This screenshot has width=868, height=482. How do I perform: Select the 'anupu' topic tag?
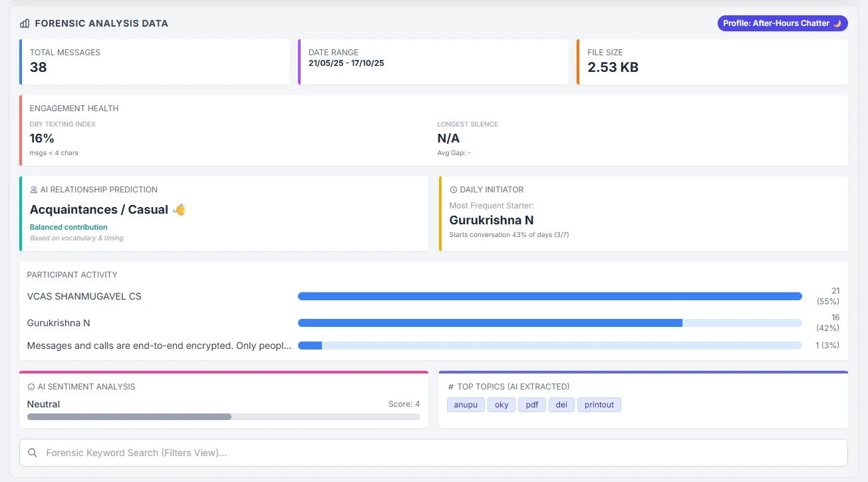(466, 405)
